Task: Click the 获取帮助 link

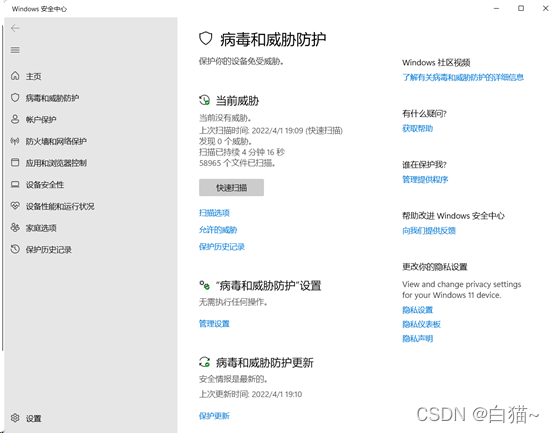Action: (x=417, y=128)
